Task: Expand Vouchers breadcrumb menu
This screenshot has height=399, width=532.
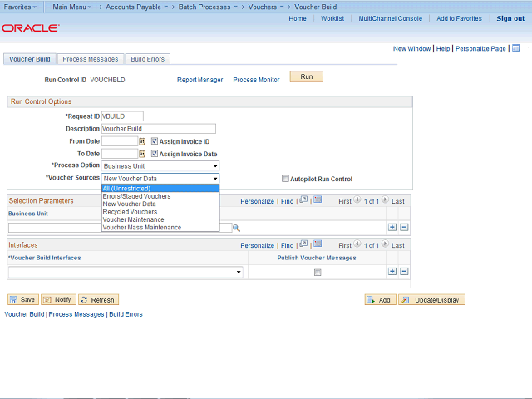Action: point(266,7)
